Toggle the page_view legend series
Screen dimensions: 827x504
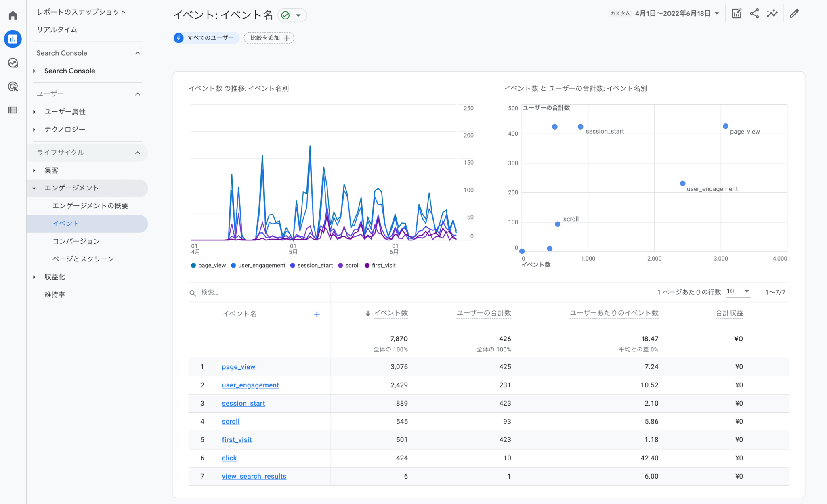pos(208,265)
